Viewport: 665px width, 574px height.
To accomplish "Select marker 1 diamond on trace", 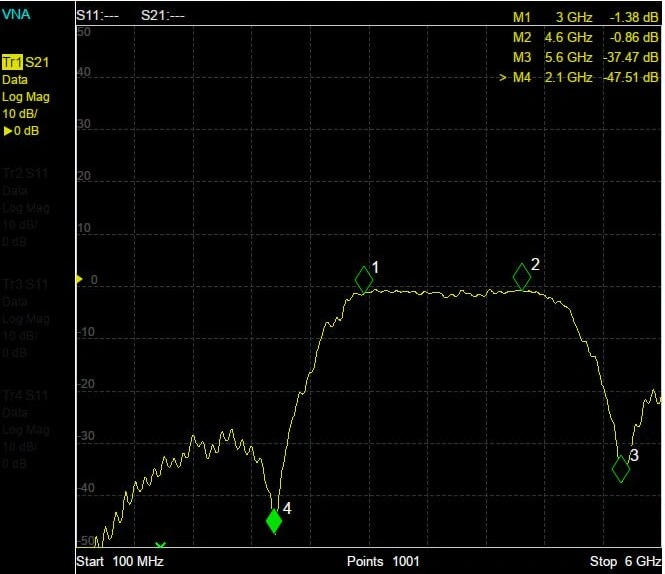I will click(364, 280).
